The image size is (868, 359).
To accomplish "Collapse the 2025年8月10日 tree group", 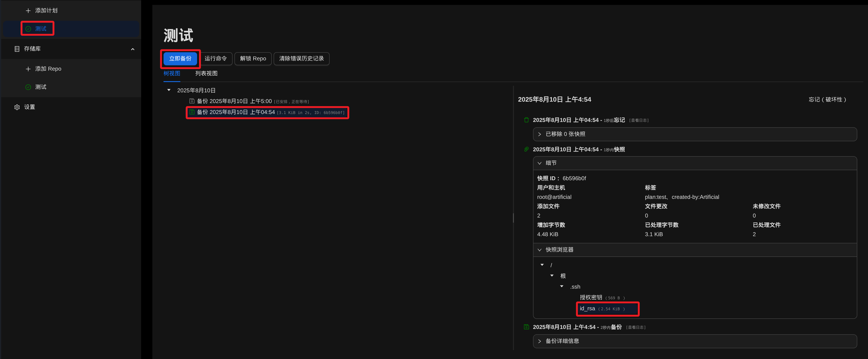I will pos(169,90).
